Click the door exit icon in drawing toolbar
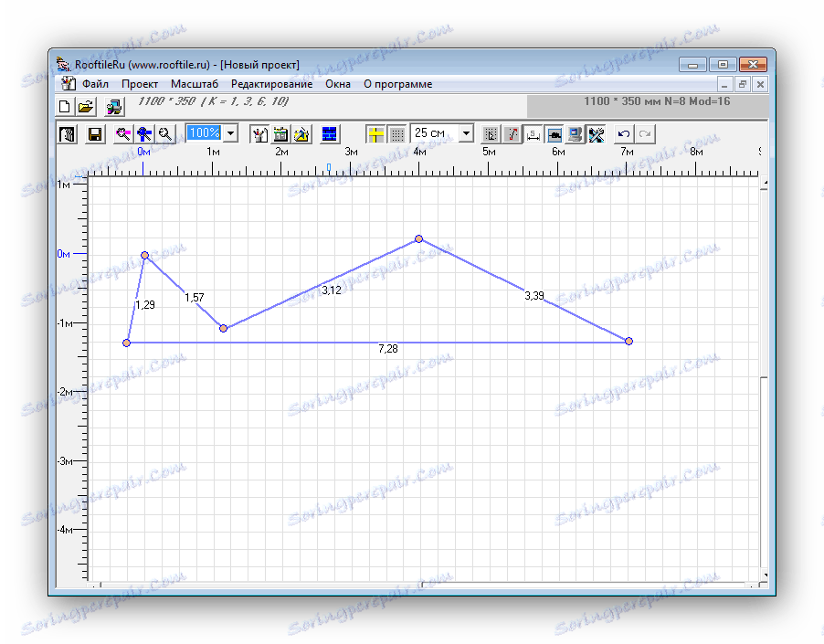Image resolution: width=824 pixels, height=644 pixels. coord(68,134)
